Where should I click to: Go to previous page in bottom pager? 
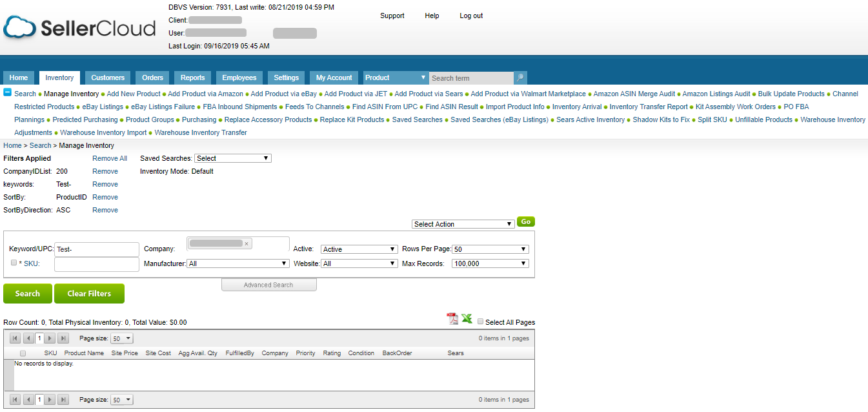[28, 400]
